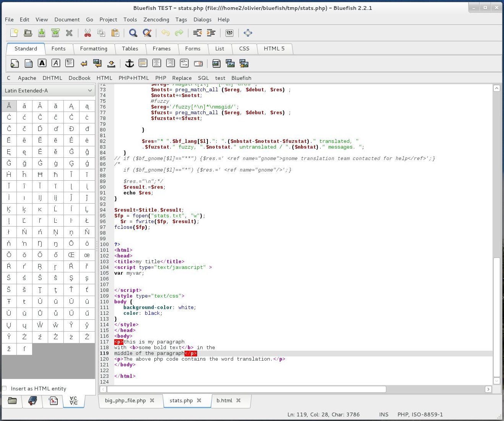Image resolution: width=504 pixels, height=421 pixels.
Task: Switch to the Fonts toolbar tab
Action: [x=58, y=49]
